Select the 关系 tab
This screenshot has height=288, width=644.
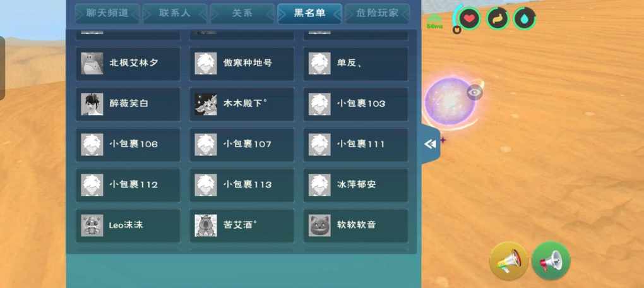coord(242,13)
